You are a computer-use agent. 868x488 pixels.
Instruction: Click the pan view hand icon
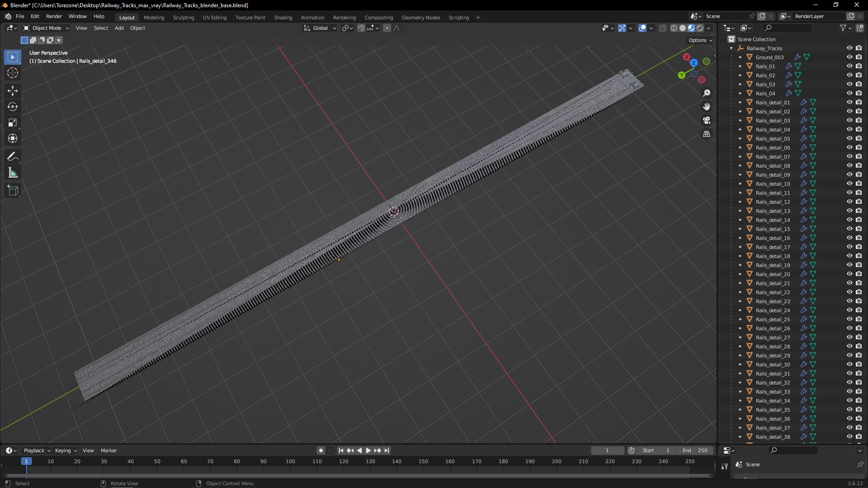pos(707,107)
